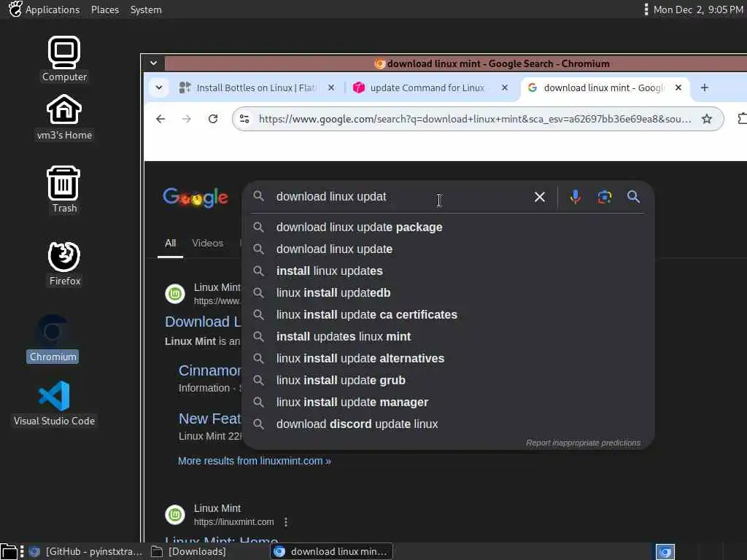
Task: Open vm3's Home folder icon
Action: tap(64, 117)
